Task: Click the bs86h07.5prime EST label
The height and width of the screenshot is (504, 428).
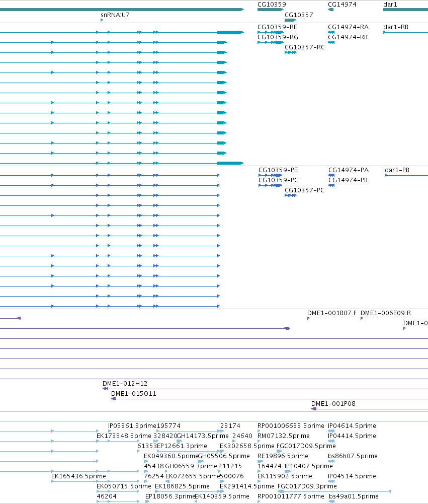Action: click(x=353, y=456)
